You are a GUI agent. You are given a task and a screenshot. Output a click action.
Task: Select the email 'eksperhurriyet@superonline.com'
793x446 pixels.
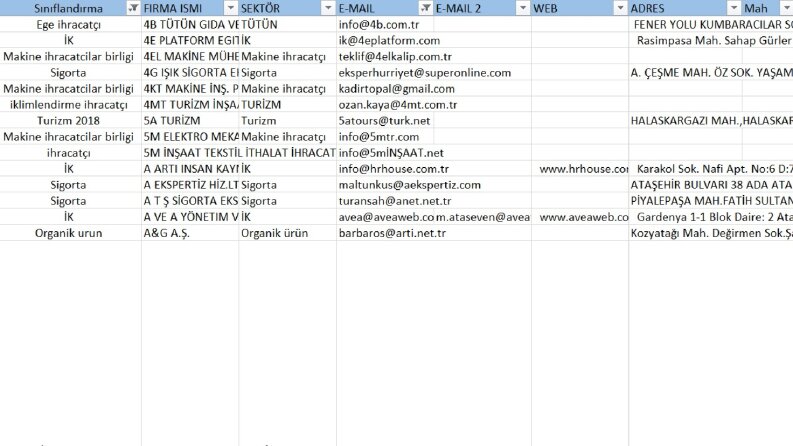click(x=425, y=73)
